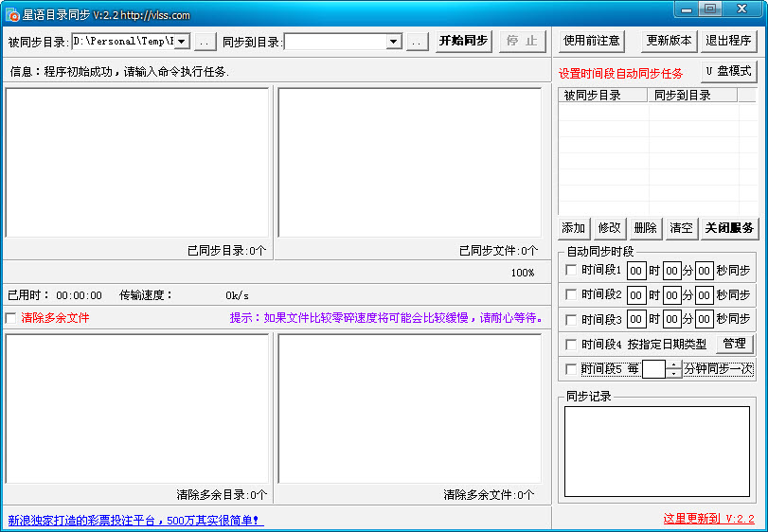Screen dimensions: 768x532
Task: Toggle 时间段1 checkbox
Action: pyautogui.click(x=571, y=270)
